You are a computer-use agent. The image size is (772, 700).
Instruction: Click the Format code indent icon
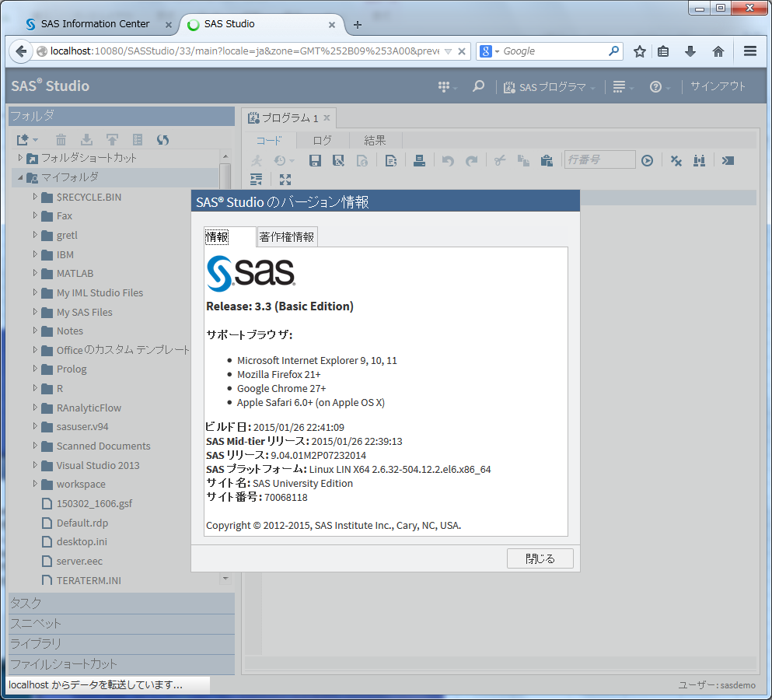click(256, 180)
